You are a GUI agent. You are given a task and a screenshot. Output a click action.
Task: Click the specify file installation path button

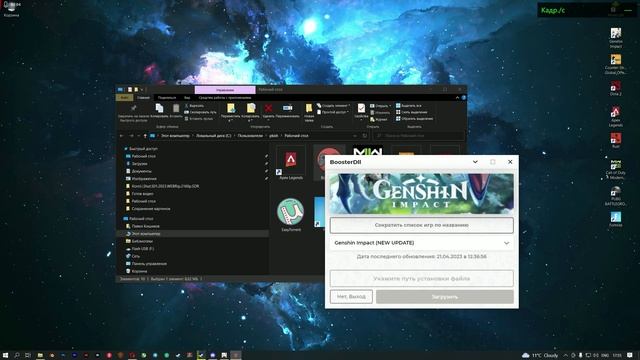(422, 278)
